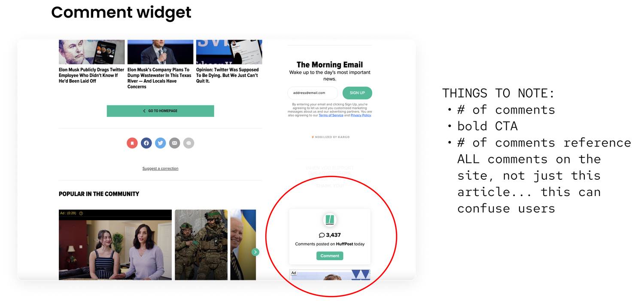Click the soldiers thumbnail in Popular carousel
Viewport: 644px width, 301px height.
201,245
